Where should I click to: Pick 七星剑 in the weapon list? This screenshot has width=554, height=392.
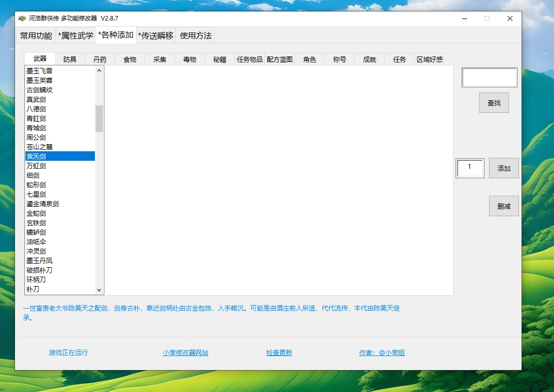pos(60,194)
